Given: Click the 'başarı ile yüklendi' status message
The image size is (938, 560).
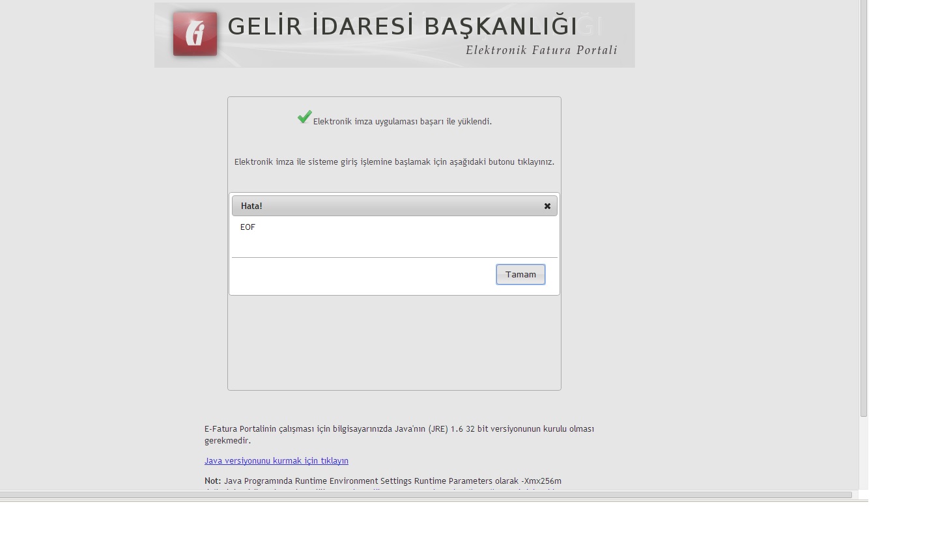Looking at the screenshot, I should (x=402, y=121).
